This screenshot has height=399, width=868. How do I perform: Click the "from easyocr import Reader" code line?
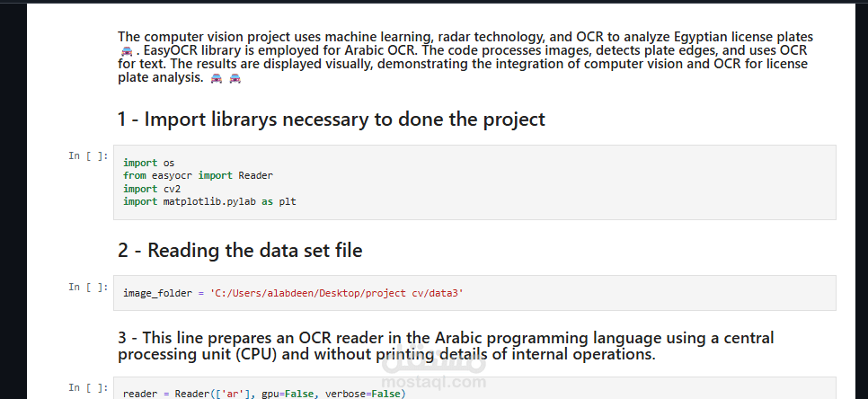tap(198, 175)
